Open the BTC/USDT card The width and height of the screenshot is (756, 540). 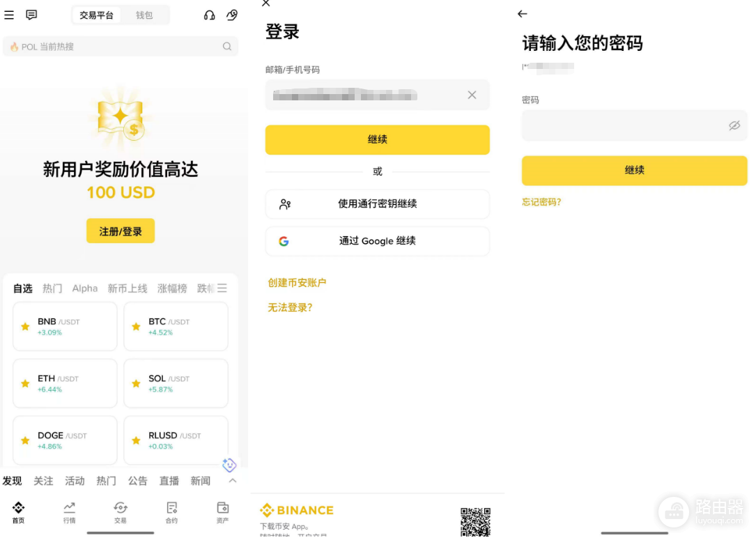click(x=176, y=327)
